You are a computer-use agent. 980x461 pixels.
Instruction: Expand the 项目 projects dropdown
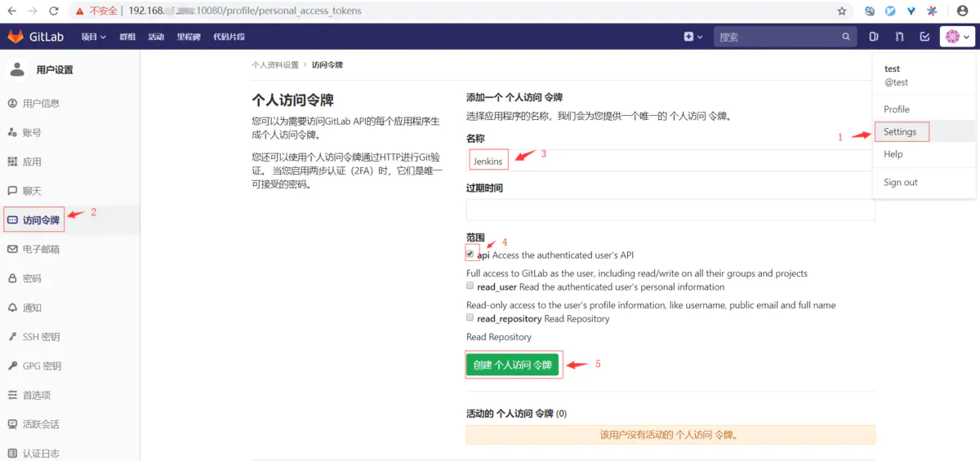[93, 37]
